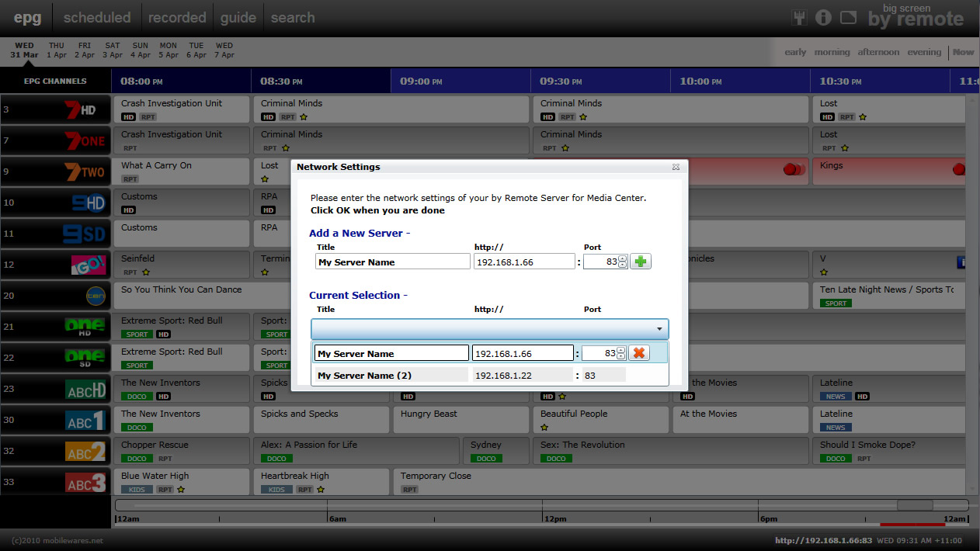Close the Network Settings dialog

676,167
